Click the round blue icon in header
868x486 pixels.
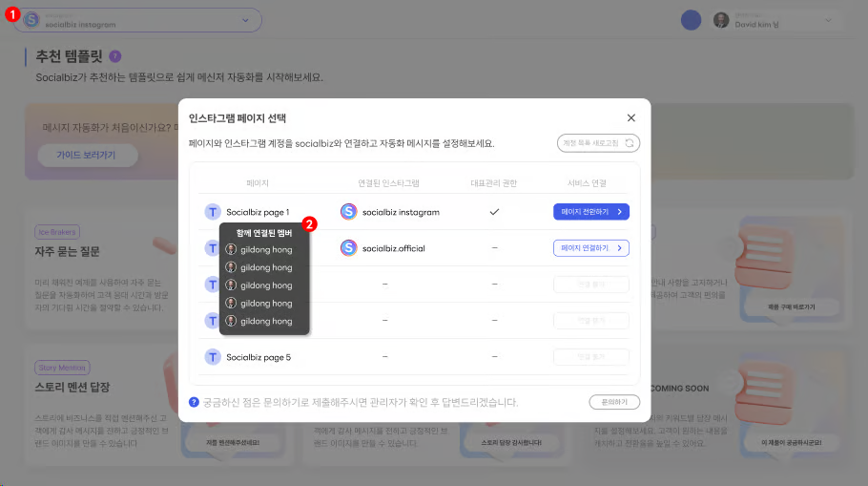pyautogui.click(x=692, y=20)
